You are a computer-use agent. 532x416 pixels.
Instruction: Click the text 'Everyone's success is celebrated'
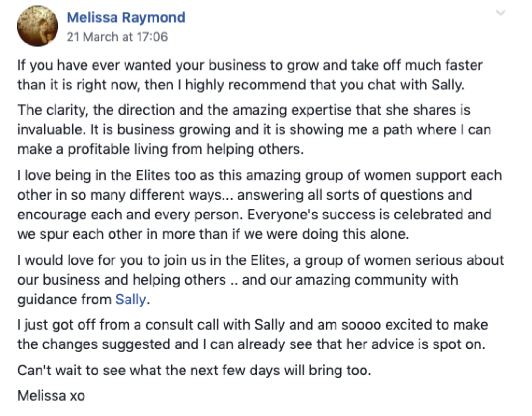(x=346, y=215)
